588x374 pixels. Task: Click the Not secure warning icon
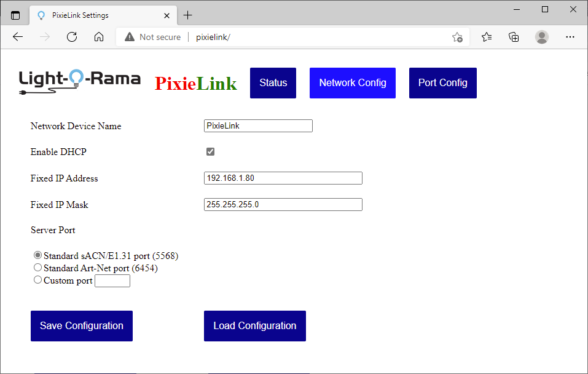(x=130, y=37)
